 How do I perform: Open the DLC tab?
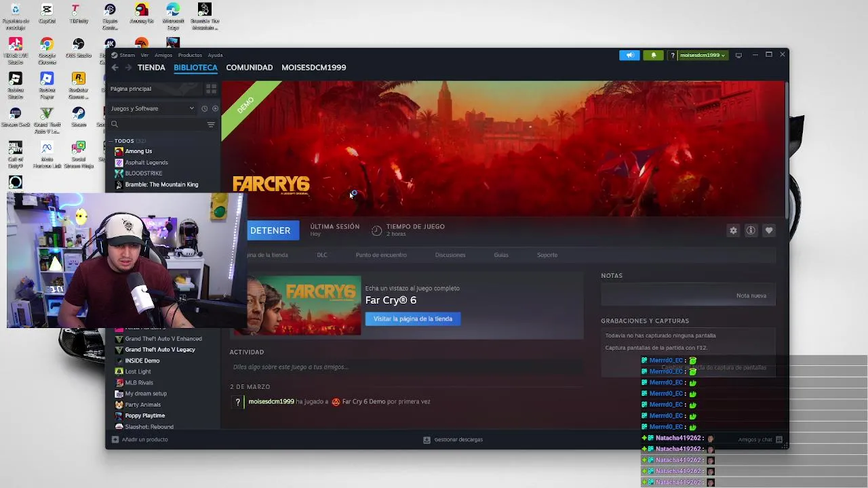tap(322, 255)
